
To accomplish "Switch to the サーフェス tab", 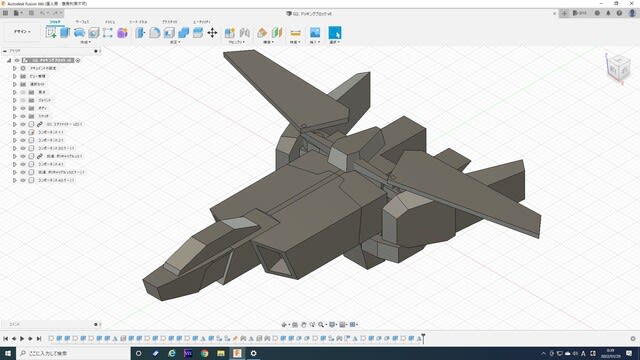I will click(x=82, y=22).
